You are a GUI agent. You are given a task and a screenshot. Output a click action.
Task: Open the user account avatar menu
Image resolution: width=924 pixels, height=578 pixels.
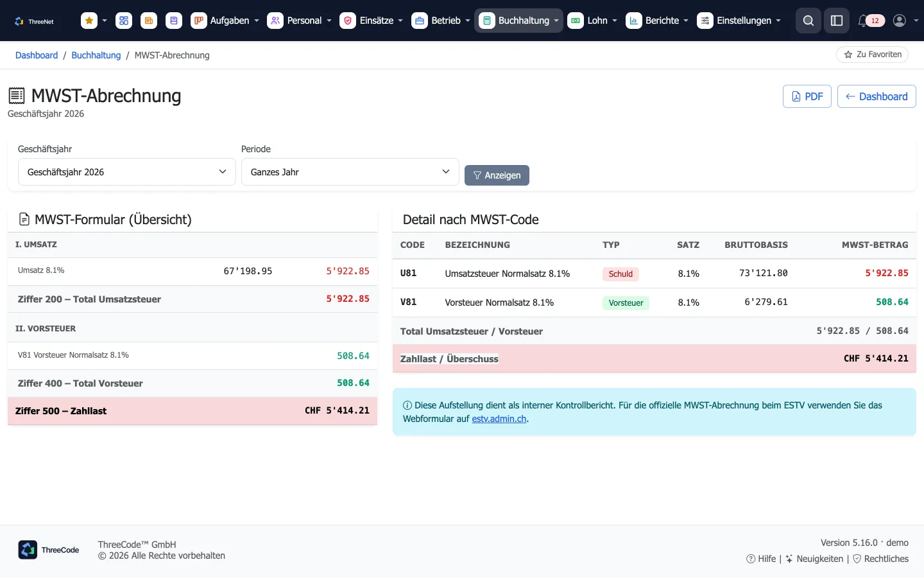tap(905, 21)
